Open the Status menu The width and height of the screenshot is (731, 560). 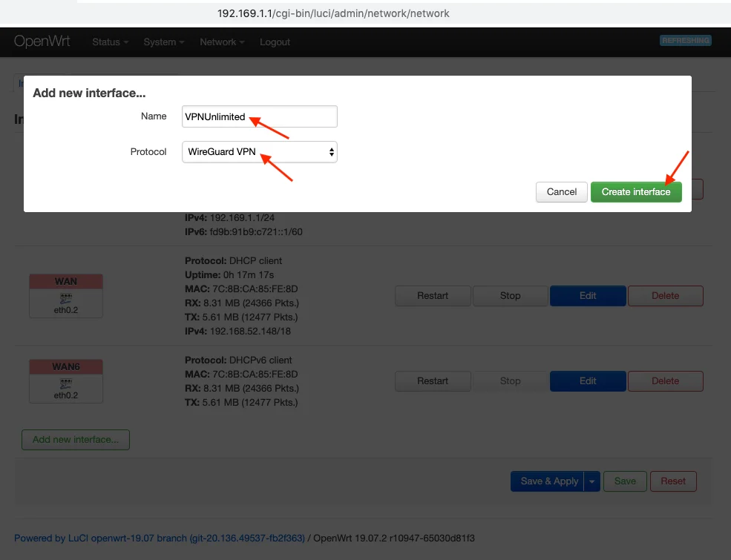pos(110,42)
